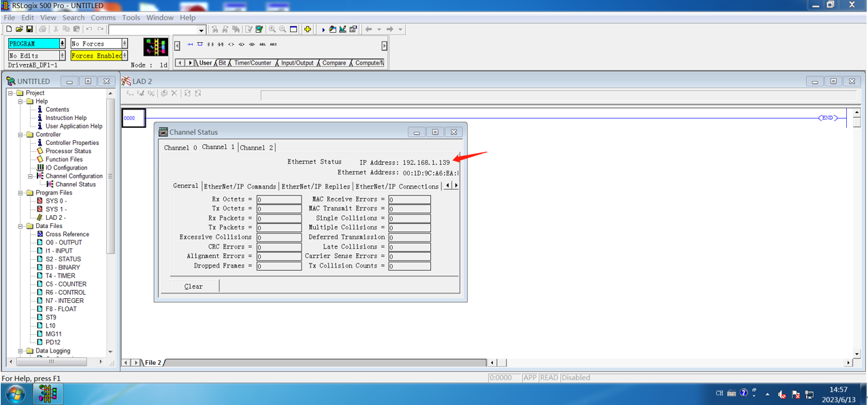Screen dimensions: 868x405
Task: Open the Forces Enabled dropdown
Action: [125, 56]
